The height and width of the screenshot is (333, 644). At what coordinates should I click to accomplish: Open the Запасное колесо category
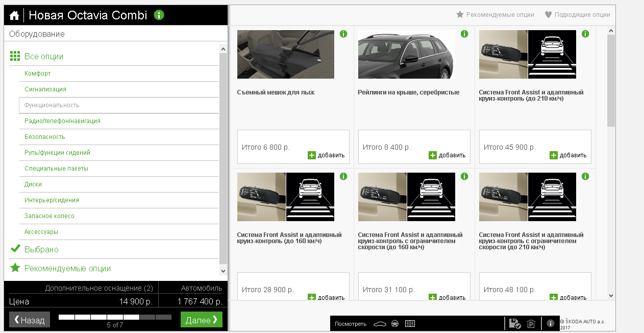[119, 216]
